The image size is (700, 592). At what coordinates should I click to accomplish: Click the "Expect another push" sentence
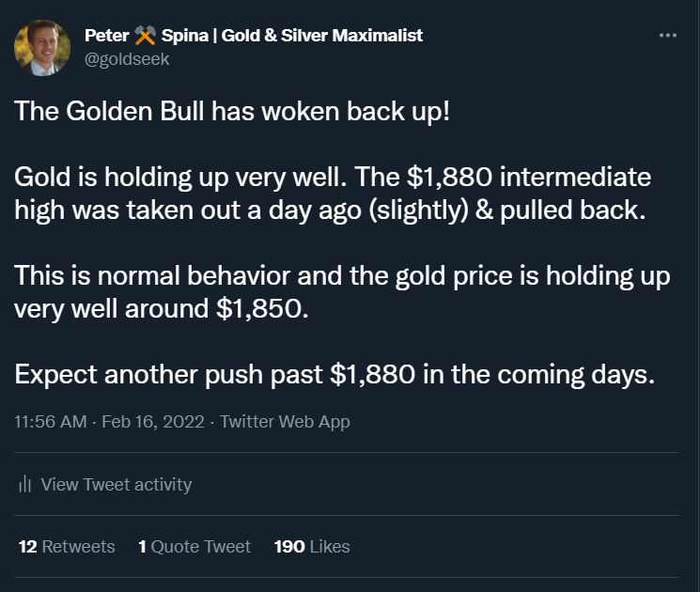334,374
